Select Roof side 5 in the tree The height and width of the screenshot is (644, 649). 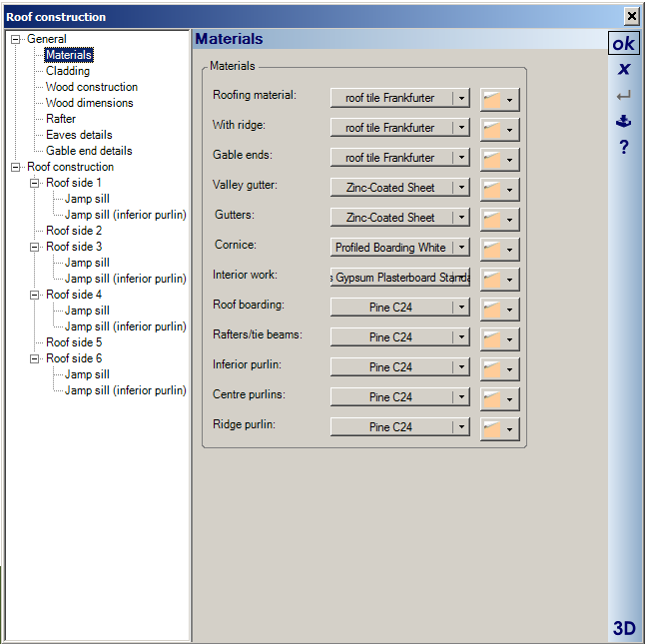click(x=74, y=342)
